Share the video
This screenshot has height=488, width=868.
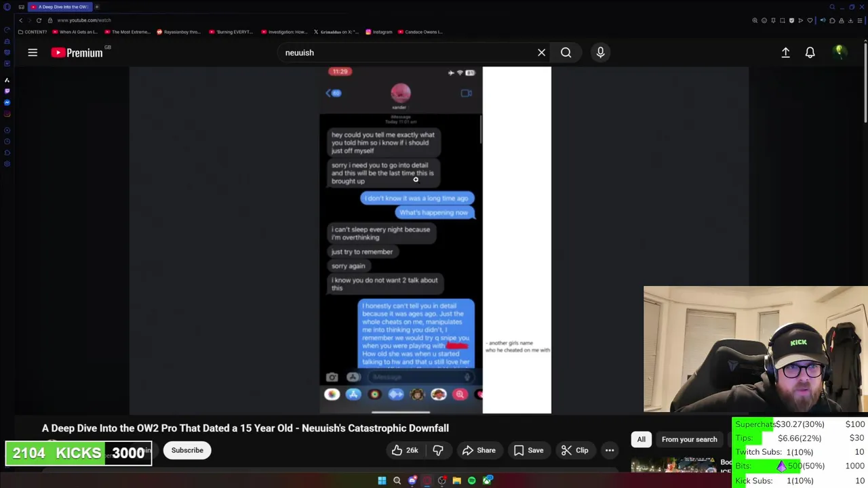[479, 450]
